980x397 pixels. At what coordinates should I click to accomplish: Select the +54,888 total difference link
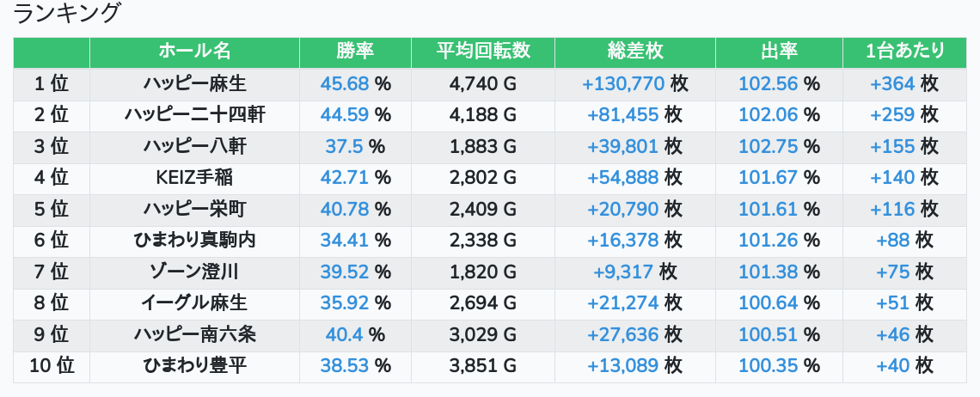pos(623,178)
